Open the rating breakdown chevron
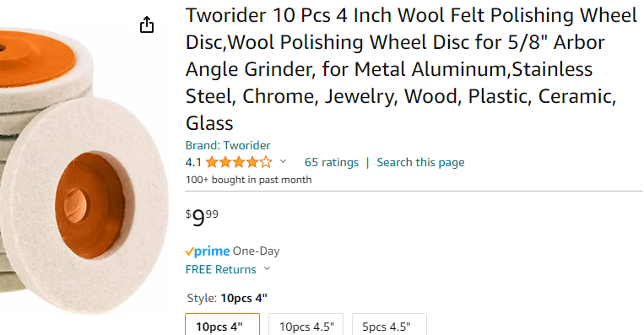 (283, 161)
